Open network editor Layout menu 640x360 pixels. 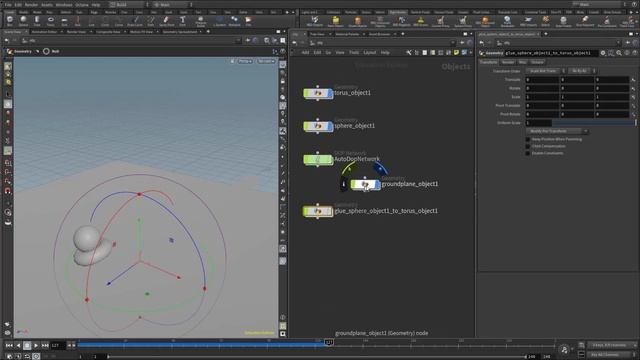(x=369, y=53)
